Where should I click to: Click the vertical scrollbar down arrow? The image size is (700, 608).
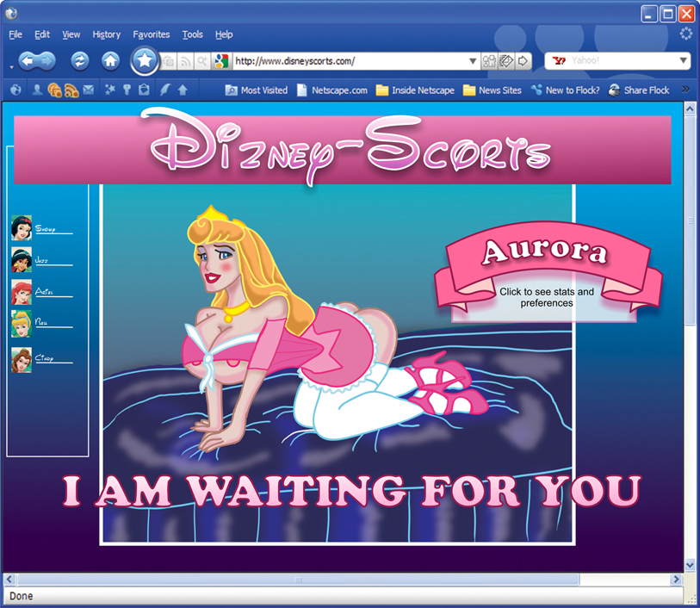pos(690,565)
